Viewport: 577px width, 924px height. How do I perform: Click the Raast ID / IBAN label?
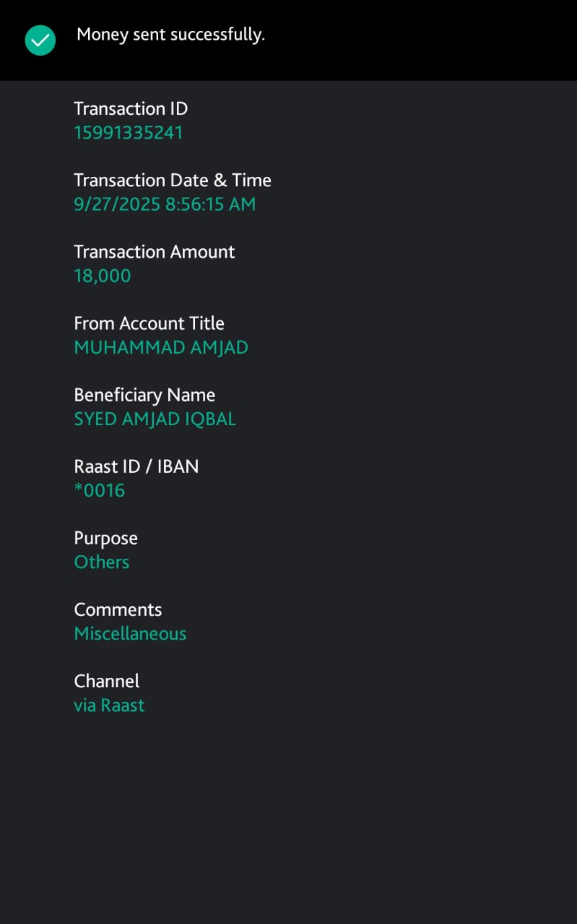136,466
